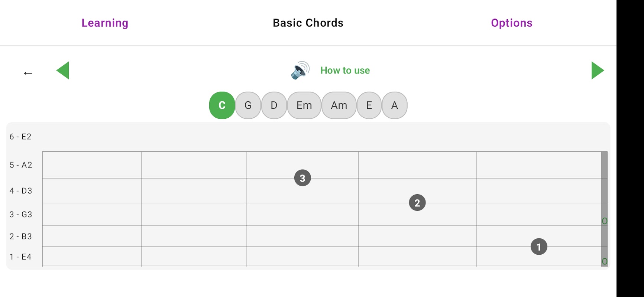The width and height of the screenshot is (644, 297).
Task: Click the back arrow icon
Action: [28, 73]
